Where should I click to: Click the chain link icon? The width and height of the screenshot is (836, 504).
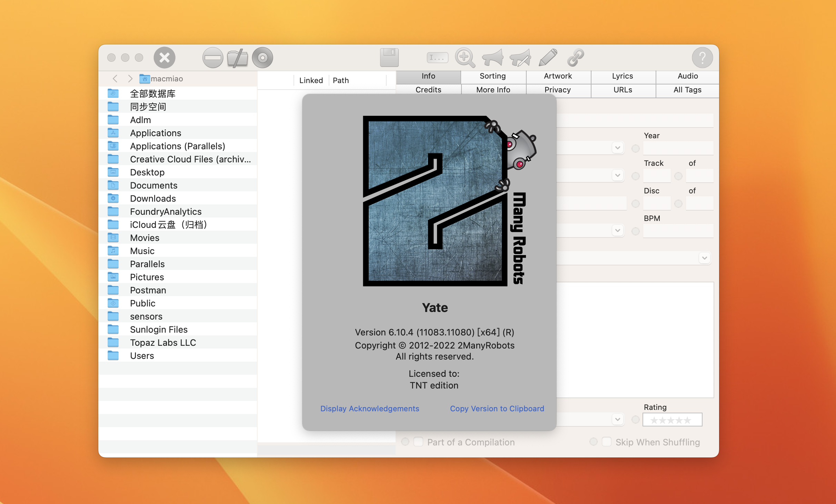[x=575, y=57]
